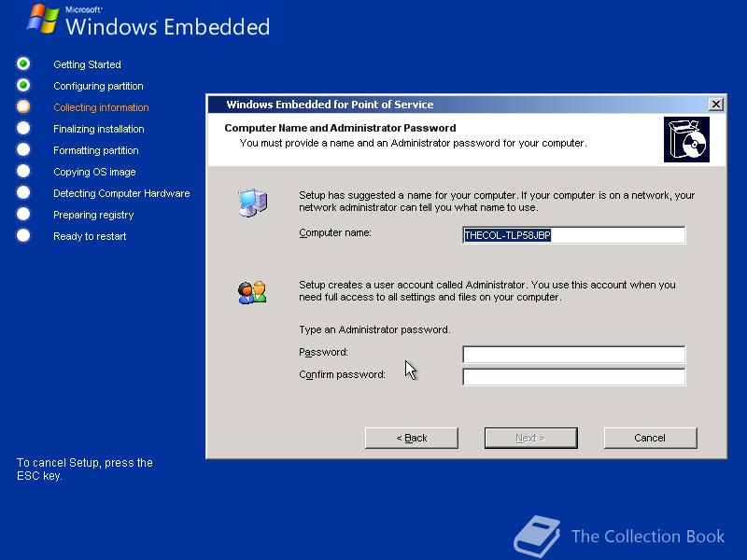The height and width of the screenshot is (560, 747).
Task: Click The Collection Book watermark icon
Action: (x=536, y=533)
